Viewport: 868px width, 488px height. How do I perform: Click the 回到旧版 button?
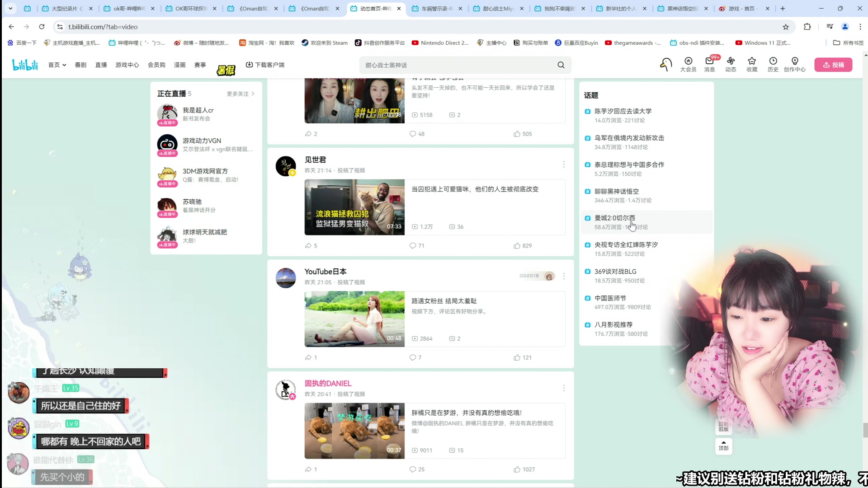(x=723, y=426)
